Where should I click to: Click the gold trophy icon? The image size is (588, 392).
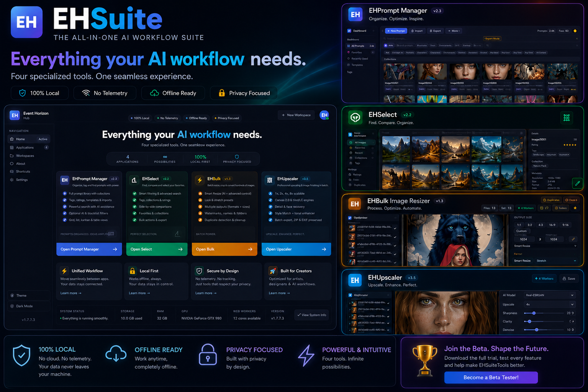(425, 360)
